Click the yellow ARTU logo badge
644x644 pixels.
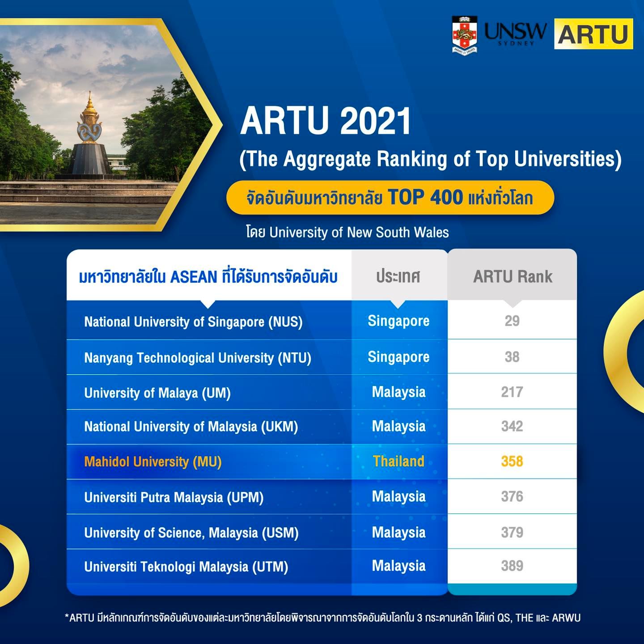click(x=593, y=34)
